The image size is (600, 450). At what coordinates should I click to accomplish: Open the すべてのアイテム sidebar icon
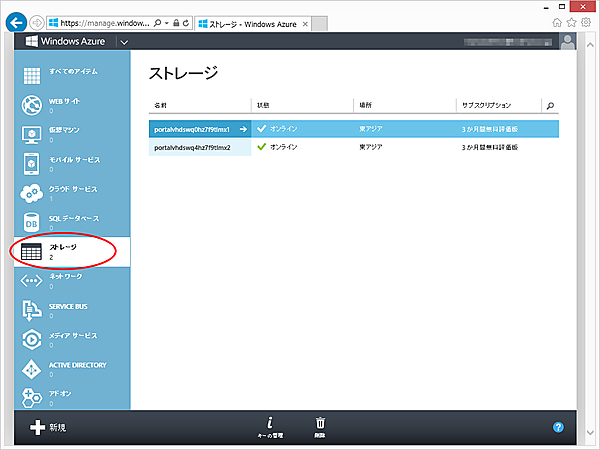click(x=31, y=75)
